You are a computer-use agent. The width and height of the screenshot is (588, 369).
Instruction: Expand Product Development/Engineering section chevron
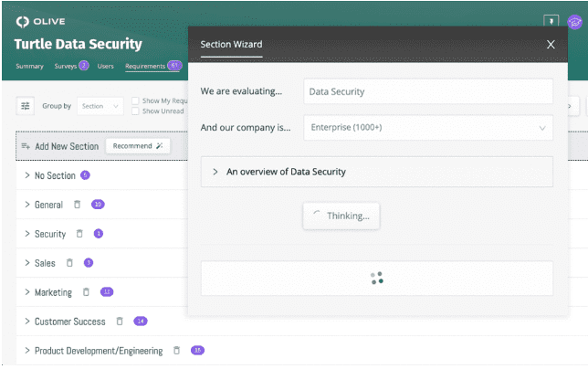point(27,351)
